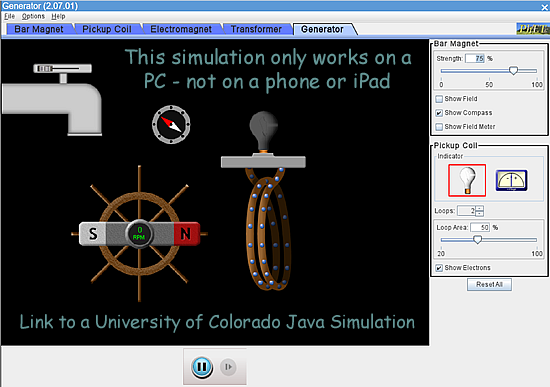Screen dimensions: 550x387
Task: Click the light bulb above the pickup coil
Action: click(263, 131)
